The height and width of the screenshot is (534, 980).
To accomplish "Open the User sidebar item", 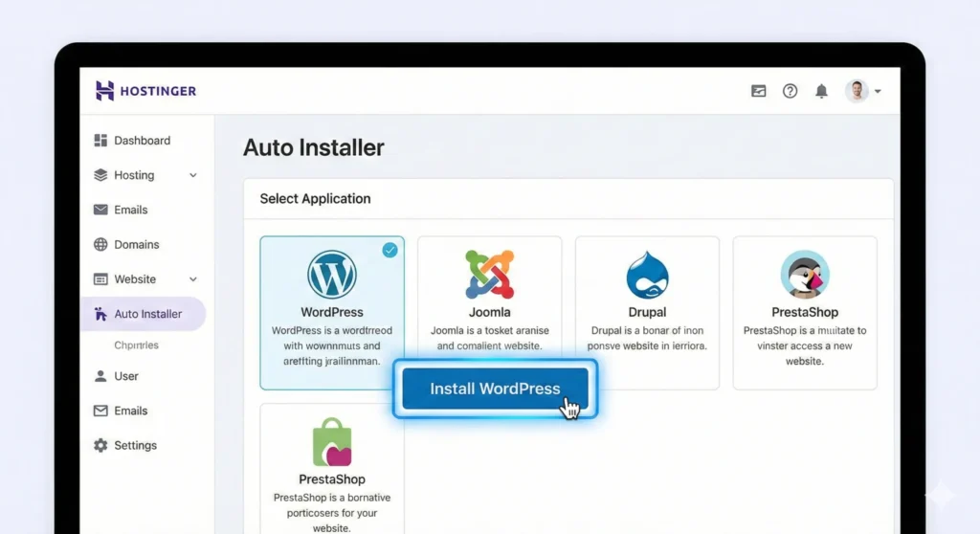I will 126,376.
